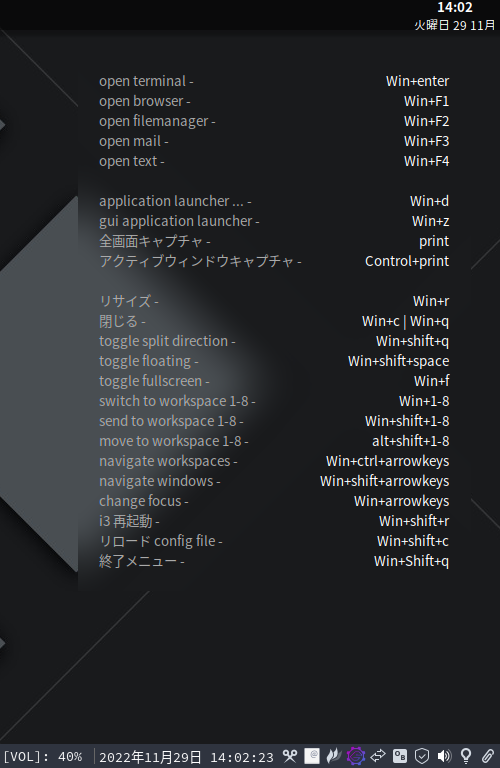Image resolution: width=500 pixels, height=768 pixels.
Task: Click the 'toggle split direction' line
Action: click(x=167, y=341)
